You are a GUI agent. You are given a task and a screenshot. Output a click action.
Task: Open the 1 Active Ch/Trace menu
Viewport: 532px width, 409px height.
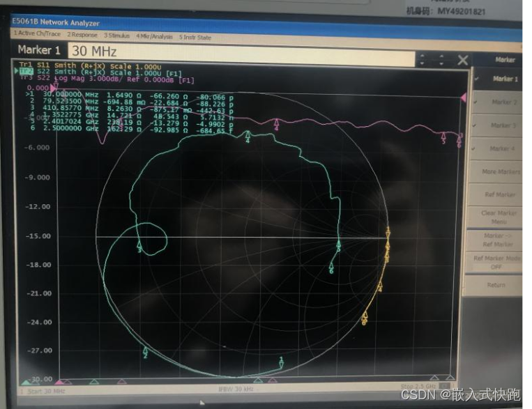click(37, 33)
